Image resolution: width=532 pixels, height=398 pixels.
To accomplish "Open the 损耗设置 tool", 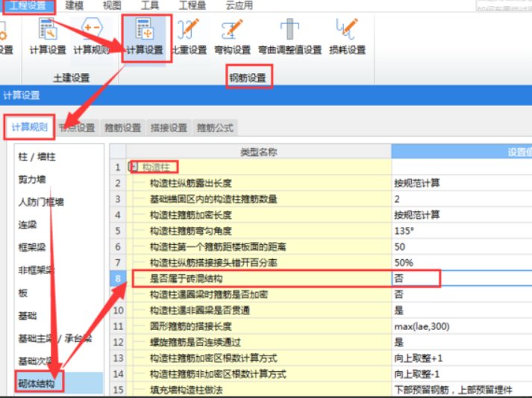I will [x=347, y=37].
